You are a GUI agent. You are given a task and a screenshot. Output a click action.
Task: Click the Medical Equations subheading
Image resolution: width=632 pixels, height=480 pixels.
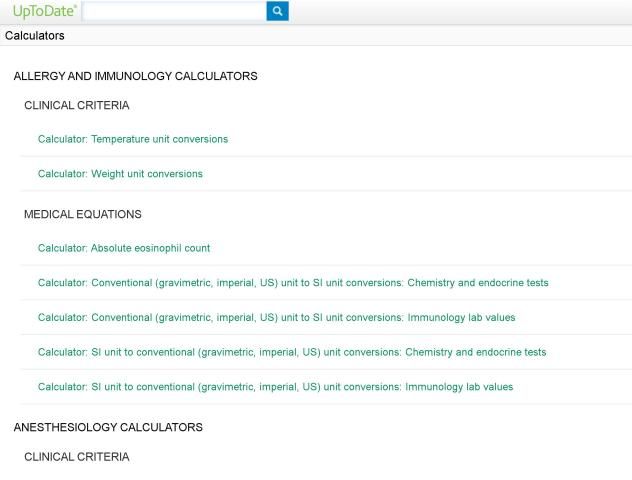82,214
